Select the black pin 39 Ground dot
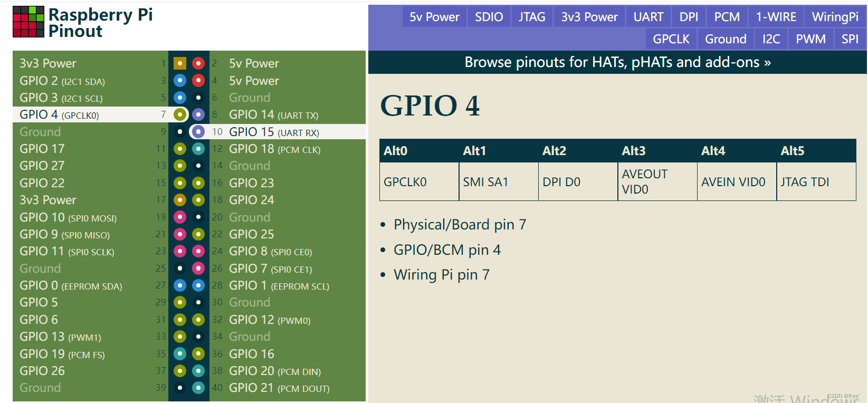Screen dimensions: 868x403 [x=180, y=388]
